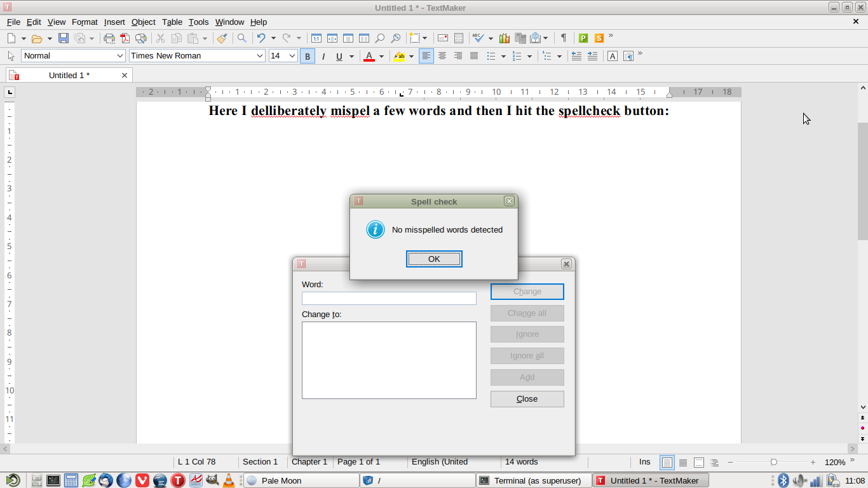Viewport: 868px width, 488px height.
Task: Toggle Bold formatting button
Action: tap(308, 56)
